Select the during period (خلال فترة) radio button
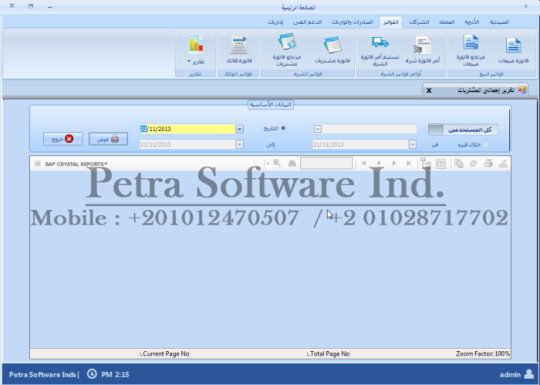 [486, 145]
